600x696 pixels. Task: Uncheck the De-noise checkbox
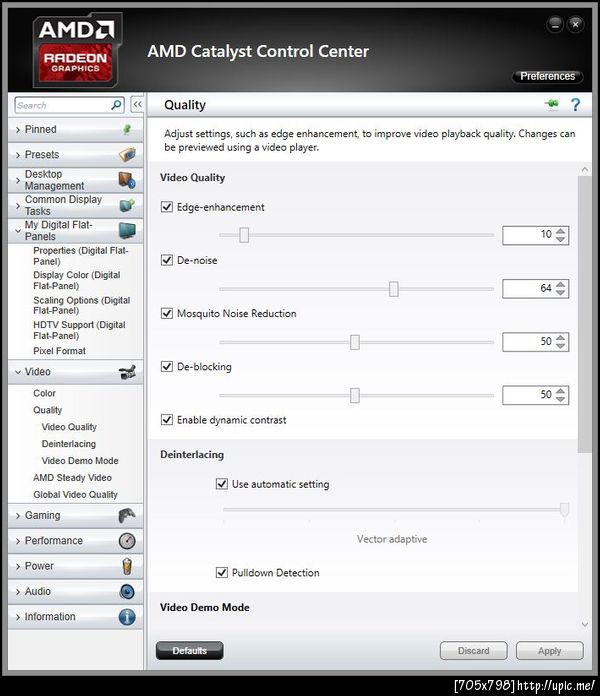(x=167, y=260)
